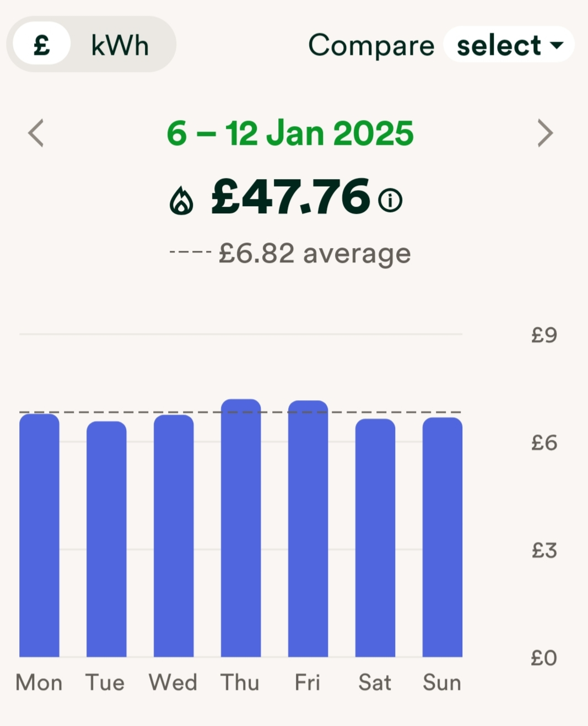Click the dropdown arrow next to select
Viewport: 588px width, 726px height.
(557, 45)
